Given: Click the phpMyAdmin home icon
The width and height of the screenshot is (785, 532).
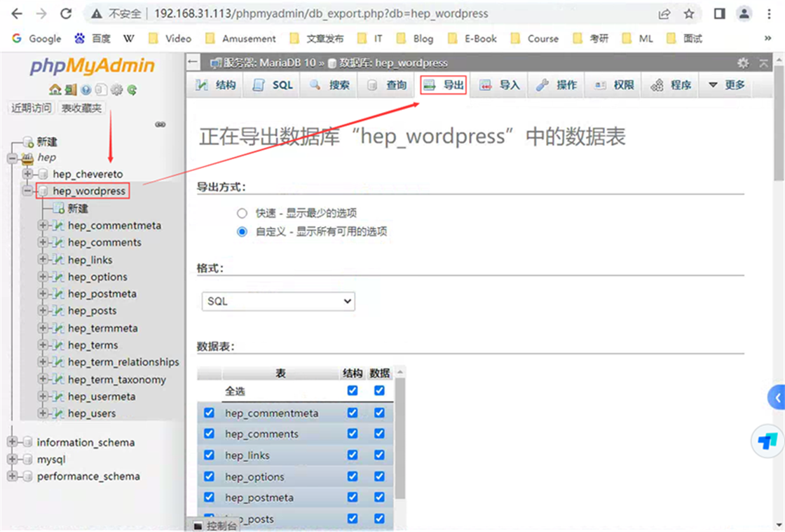Looking at the screenshot, I should tap(55, 90).
